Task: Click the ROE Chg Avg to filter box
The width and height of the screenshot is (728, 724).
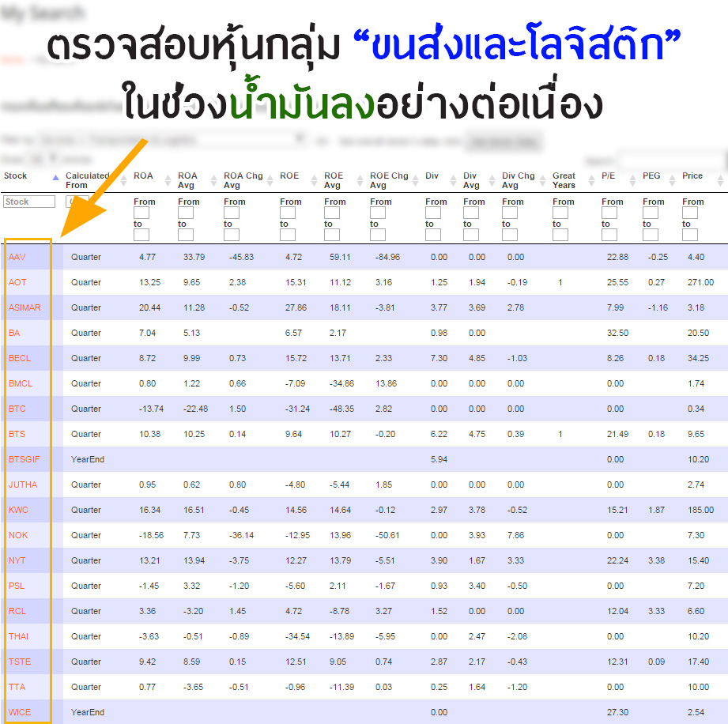Action: [378, 235]
